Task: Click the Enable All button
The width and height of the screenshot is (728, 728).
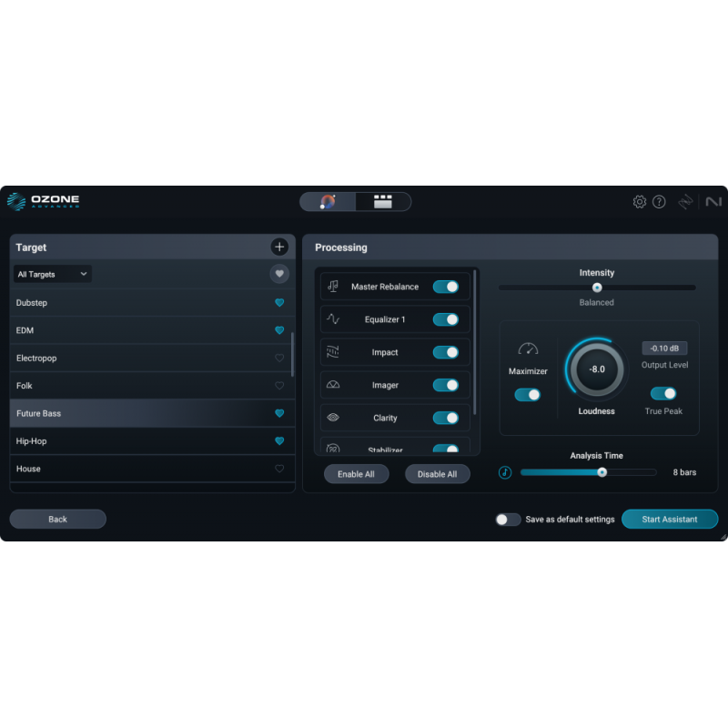Action: tap(356, 473)
